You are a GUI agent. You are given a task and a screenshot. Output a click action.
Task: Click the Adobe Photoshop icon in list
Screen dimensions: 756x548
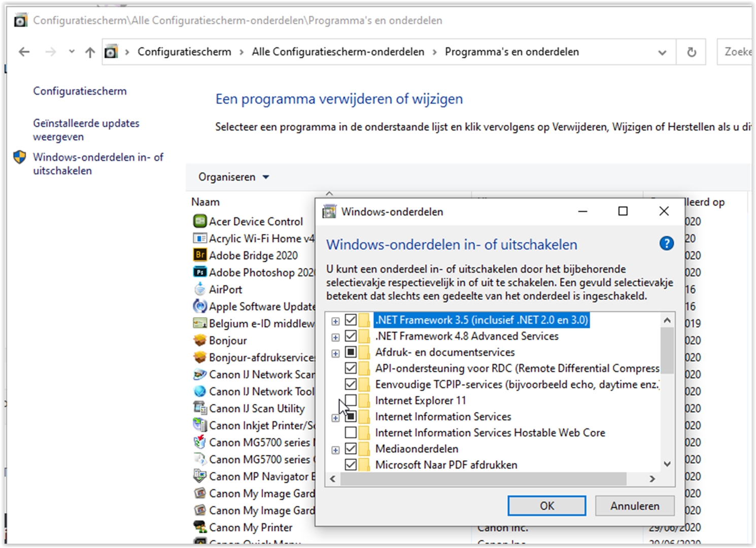point(200,272)
